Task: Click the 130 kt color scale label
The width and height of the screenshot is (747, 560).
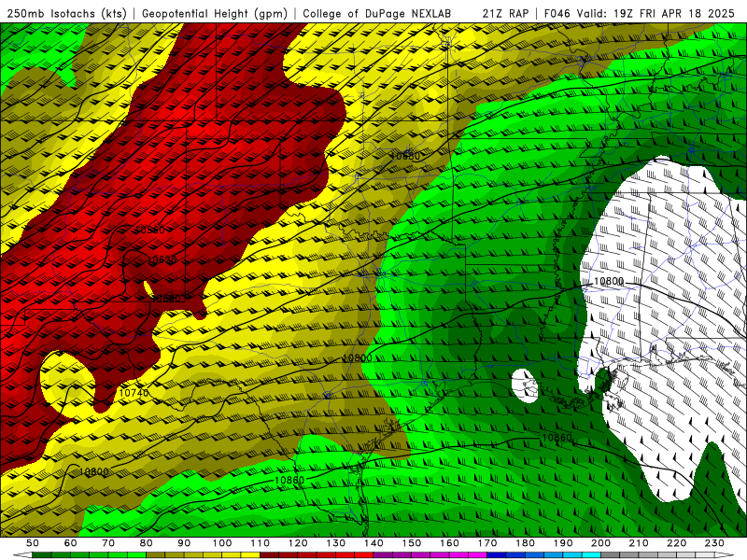Action: pos(336,543)
